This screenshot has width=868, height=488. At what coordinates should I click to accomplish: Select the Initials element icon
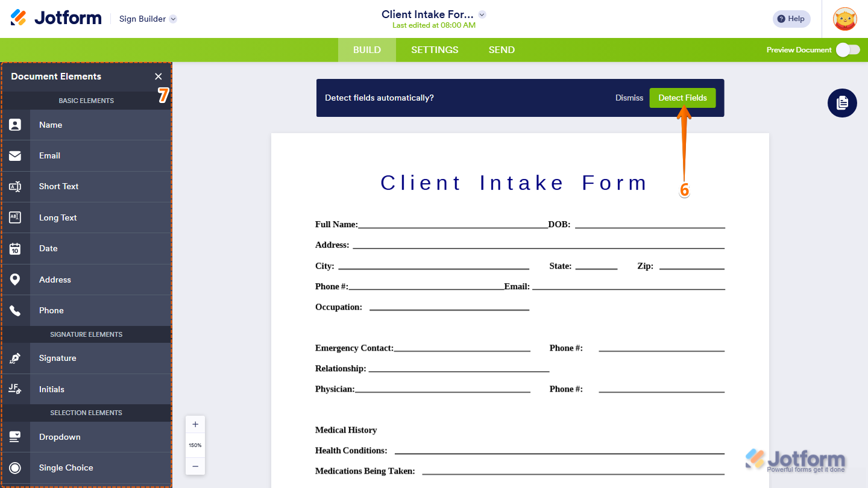coord(15,389)
